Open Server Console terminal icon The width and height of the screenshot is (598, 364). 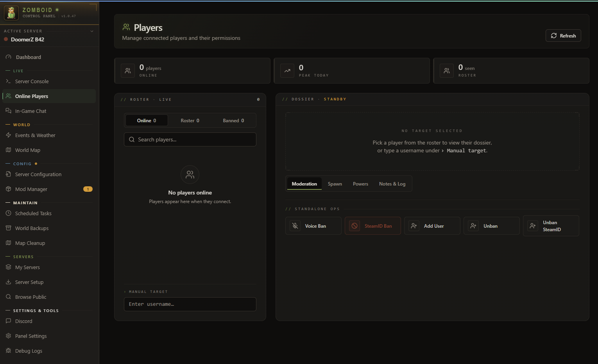[x=8, y=81]
